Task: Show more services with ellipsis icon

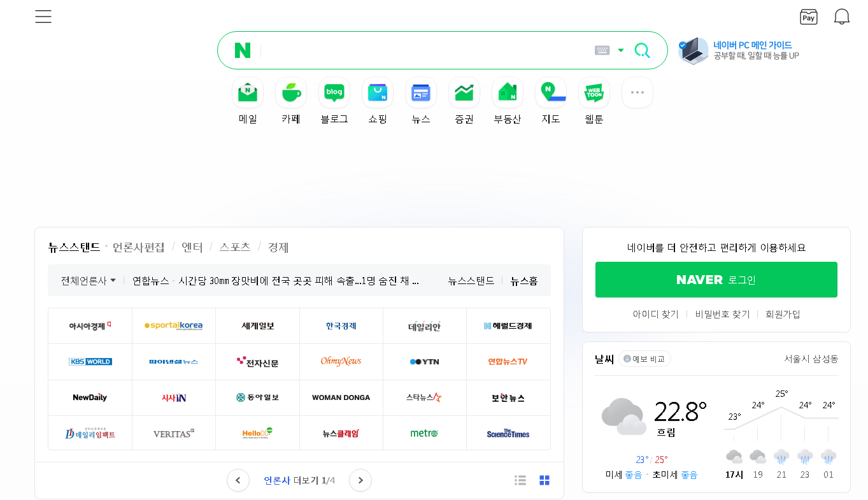Action: [637, 93]
